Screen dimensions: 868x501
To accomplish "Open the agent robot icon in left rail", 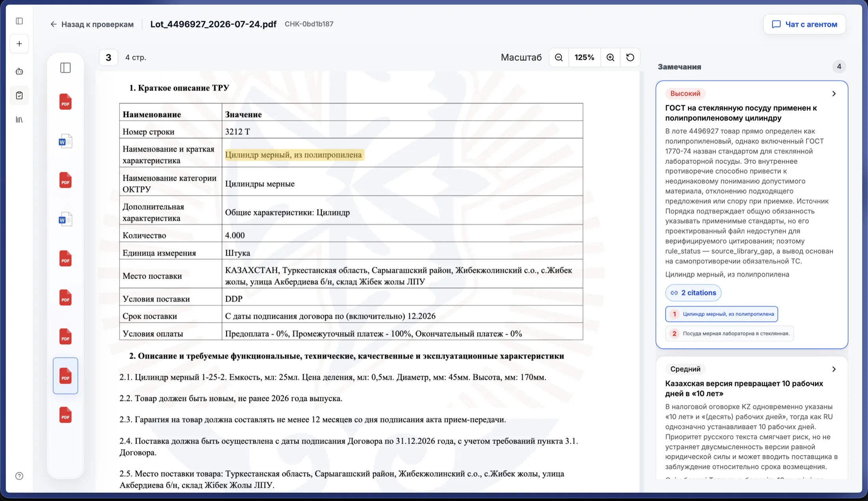I will click(19, 71).
